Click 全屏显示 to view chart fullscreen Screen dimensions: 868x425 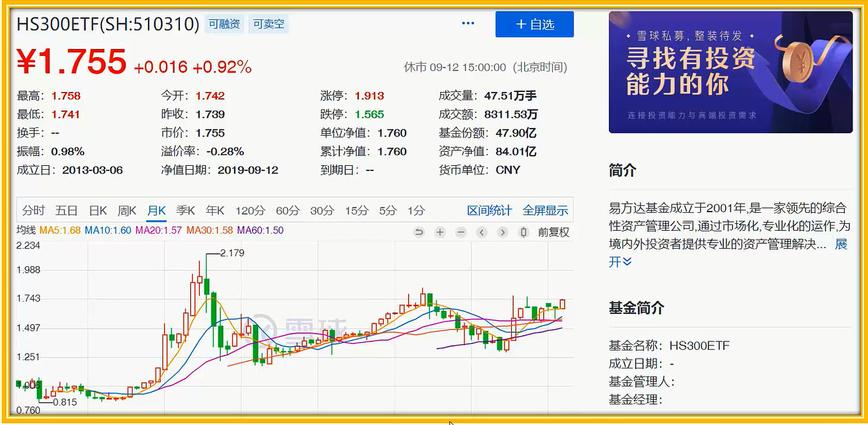tap(545, 210)
